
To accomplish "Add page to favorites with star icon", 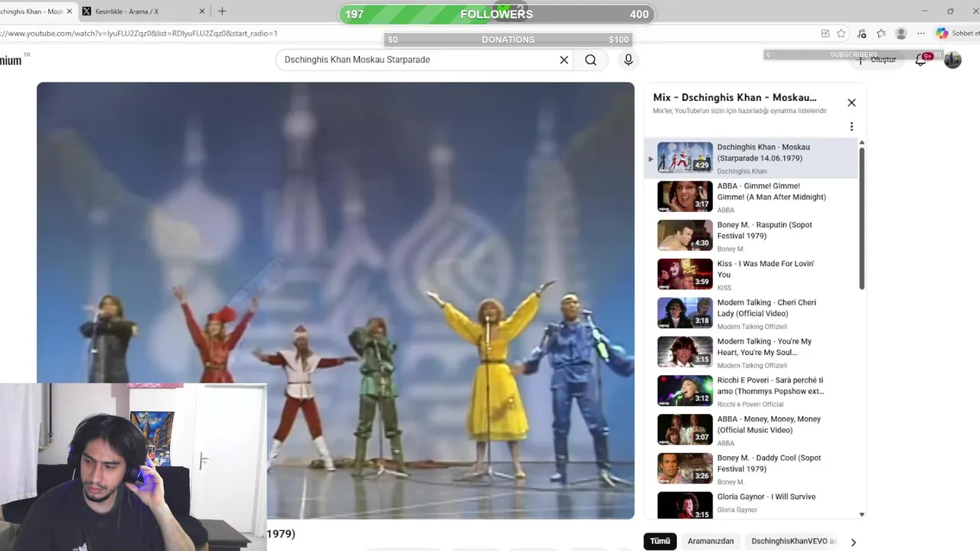I will click(x=841, y=34).
